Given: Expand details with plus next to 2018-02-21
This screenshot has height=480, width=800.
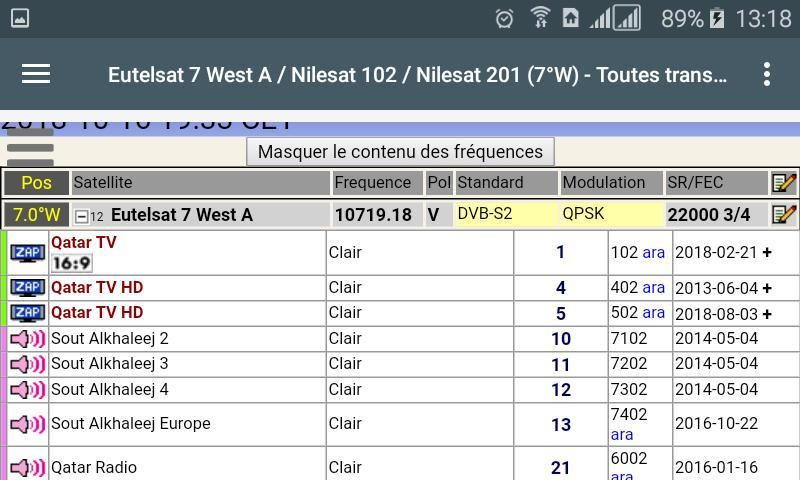Looking at the screenshot, I should 767,253.
